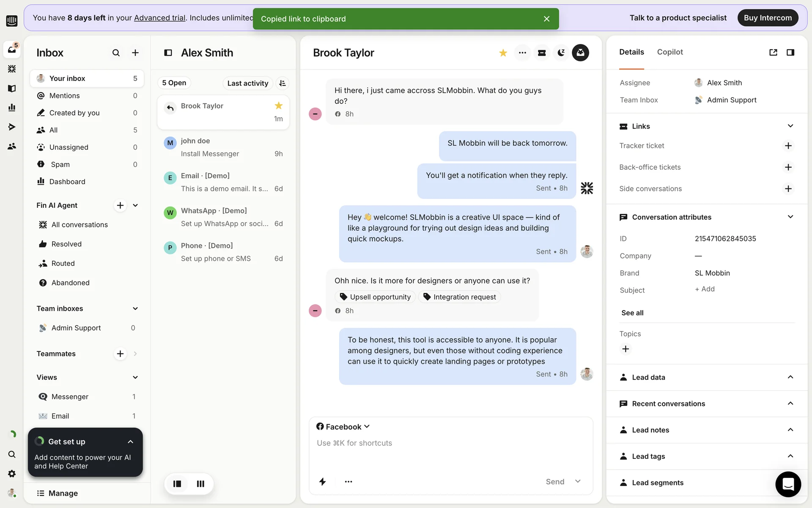Collapse the Links section
The height and width of the screenshot is (508, 812).
(790, 126)
